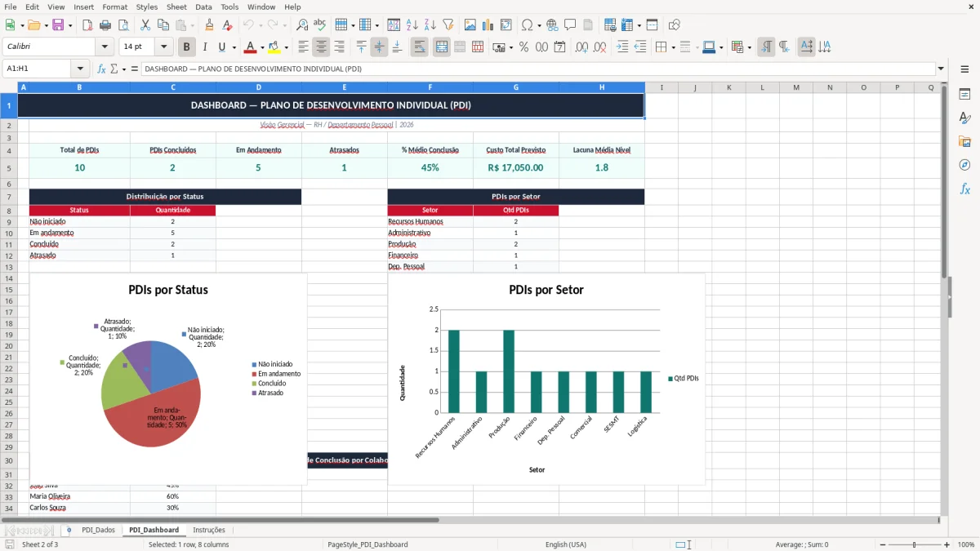This screenshot has height=551, width=980.
Task: Click 100% zoom level in status bar
Action: click(966, 544)
